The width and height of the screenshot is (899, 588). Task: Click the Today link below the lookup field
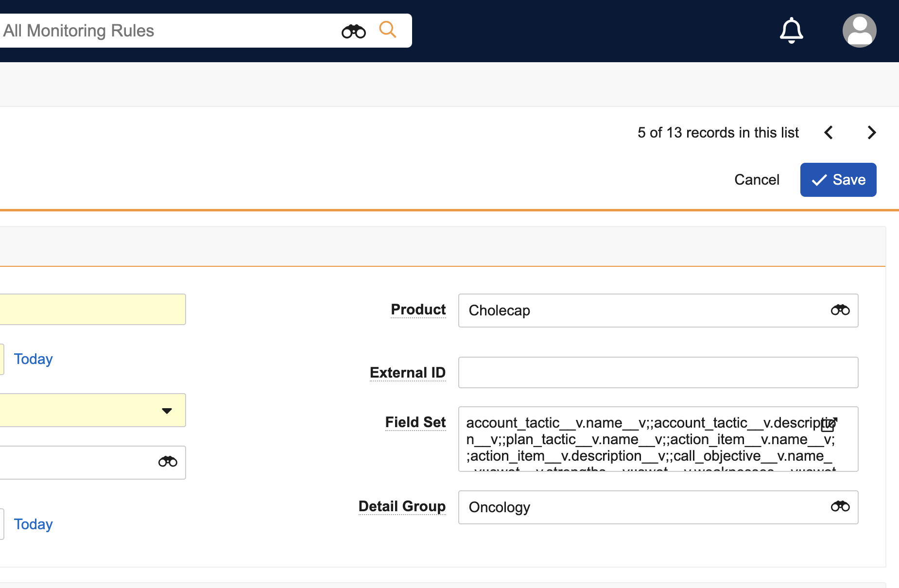click(33, 524)
